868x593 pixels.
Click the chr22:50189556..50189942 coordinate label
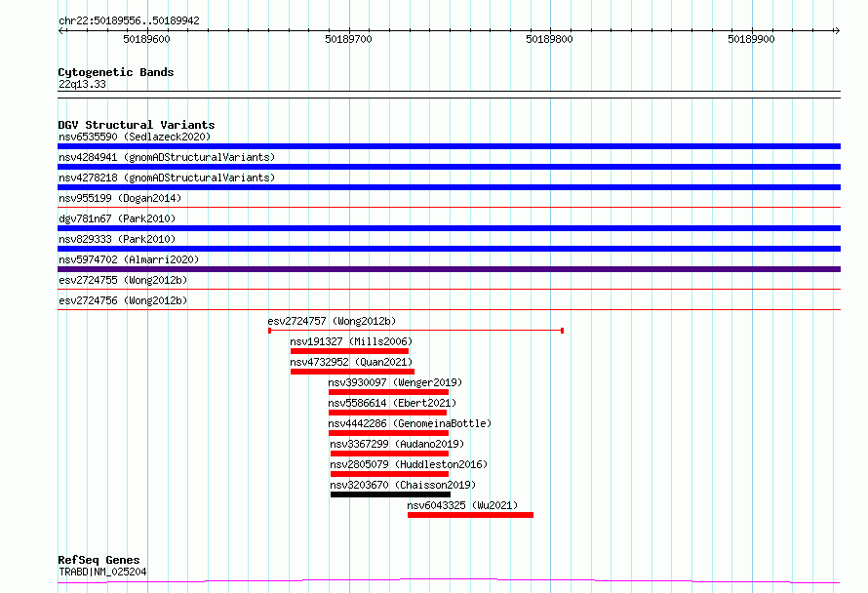coord(129,20)
